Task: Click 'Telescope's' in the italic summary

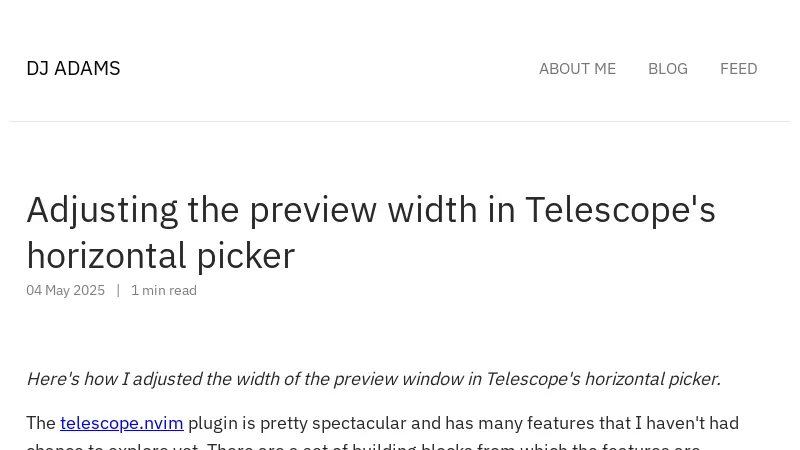Action: point(532,379)
